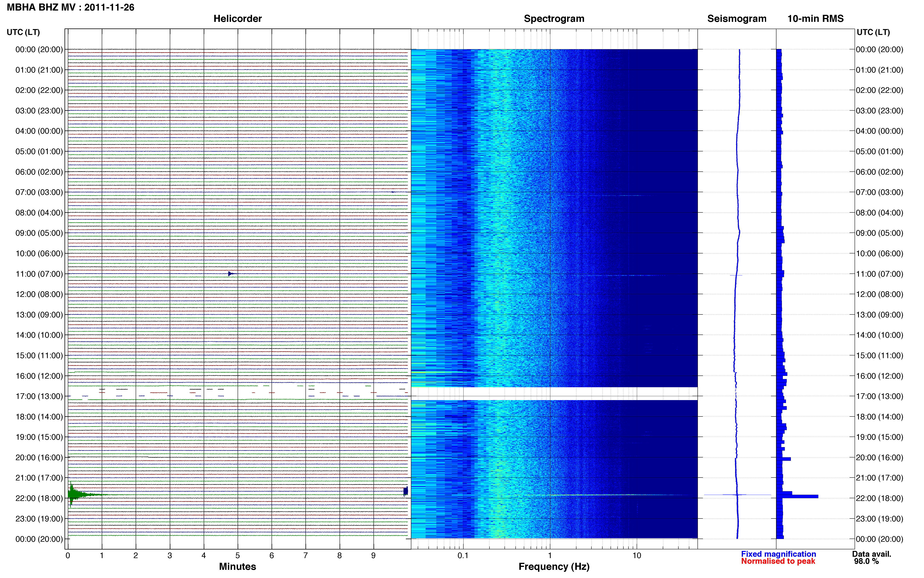This screenshot has width=924, height=578.
Task: Click the 'Minutes' axis label
Action: [238, 566]
